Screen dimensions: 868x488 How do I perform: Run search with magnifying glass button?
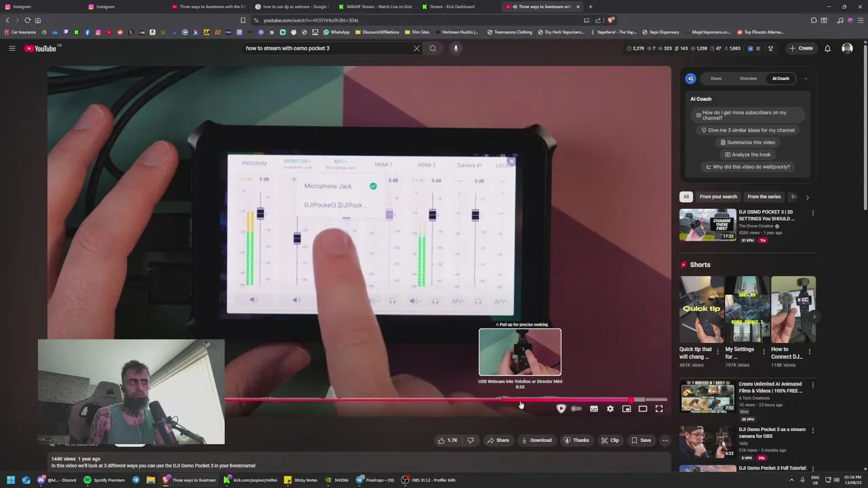click(433, 48)
